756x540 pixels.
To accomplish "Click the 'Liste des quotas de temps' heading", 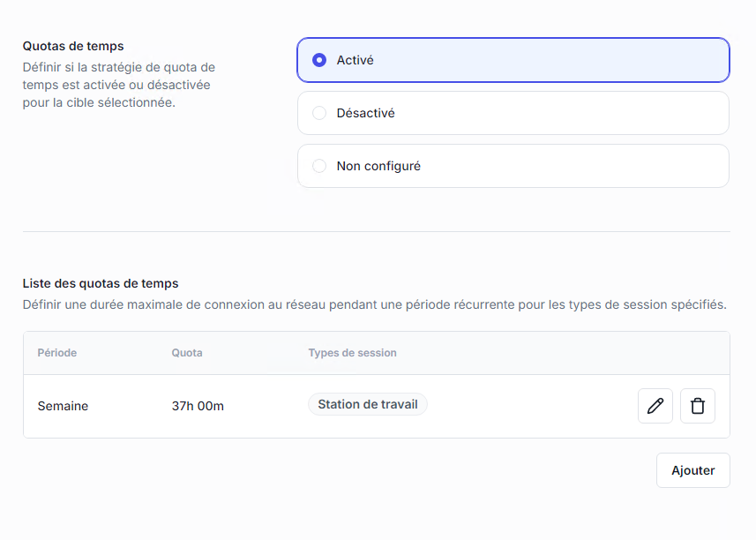I will coord(101,283).
